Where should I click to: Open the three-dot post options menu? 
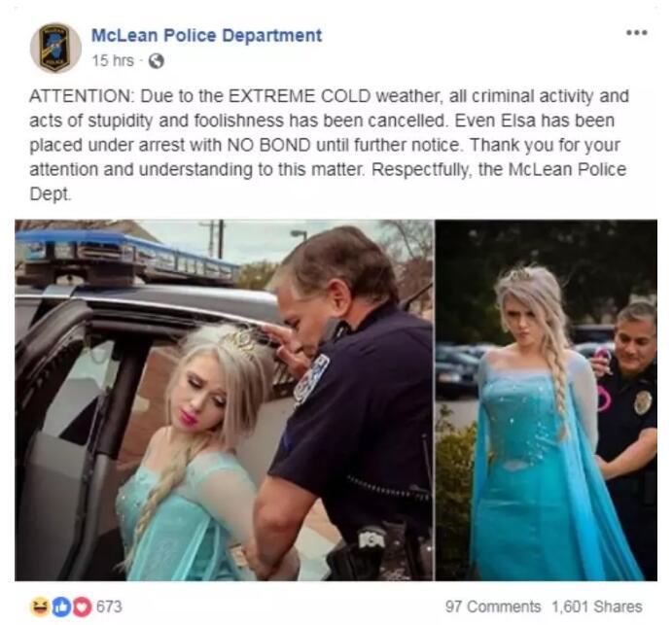(636, 33)
